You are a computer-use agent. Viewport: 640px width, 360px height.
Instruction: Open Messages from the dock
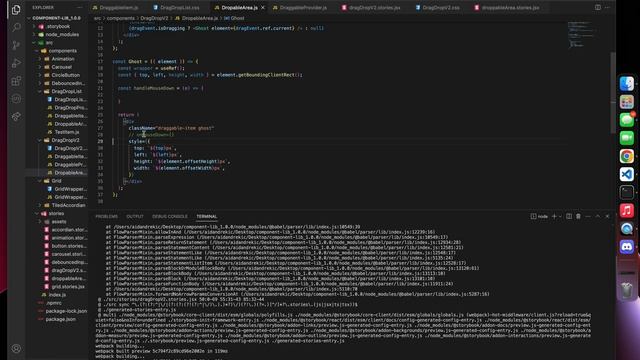tap(627, 120)
